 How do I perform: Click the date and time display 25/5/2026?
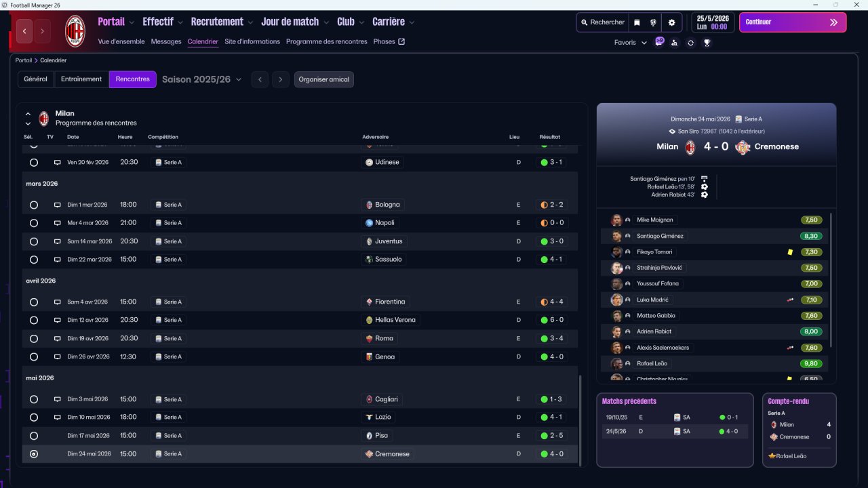pyautogui.click(x=713, y=22)
